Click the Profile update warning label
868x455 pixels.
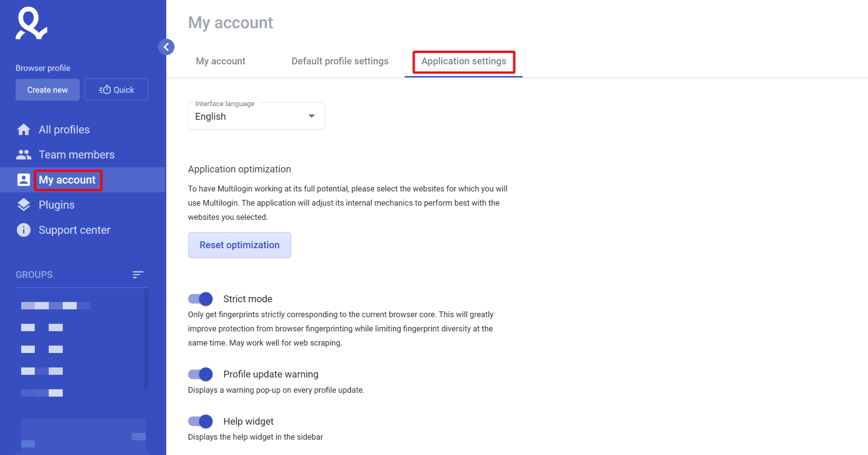tap(271, 374)
